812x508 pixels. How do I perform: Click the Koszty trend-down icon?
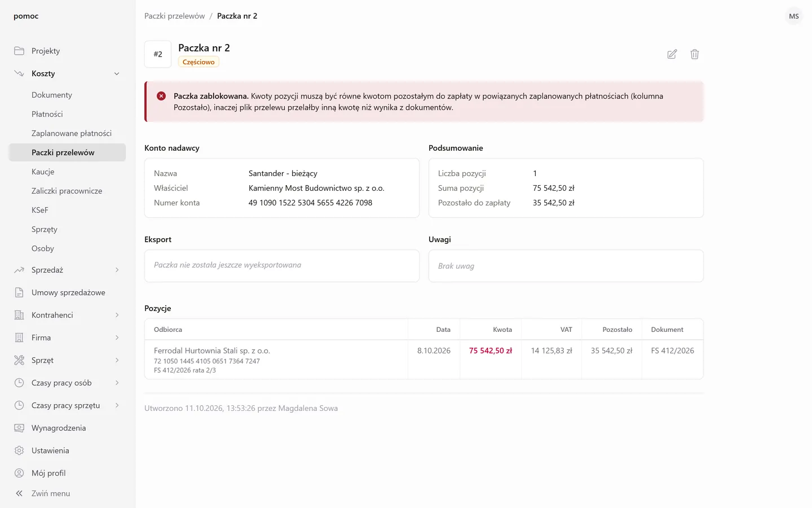click(19, 73)
